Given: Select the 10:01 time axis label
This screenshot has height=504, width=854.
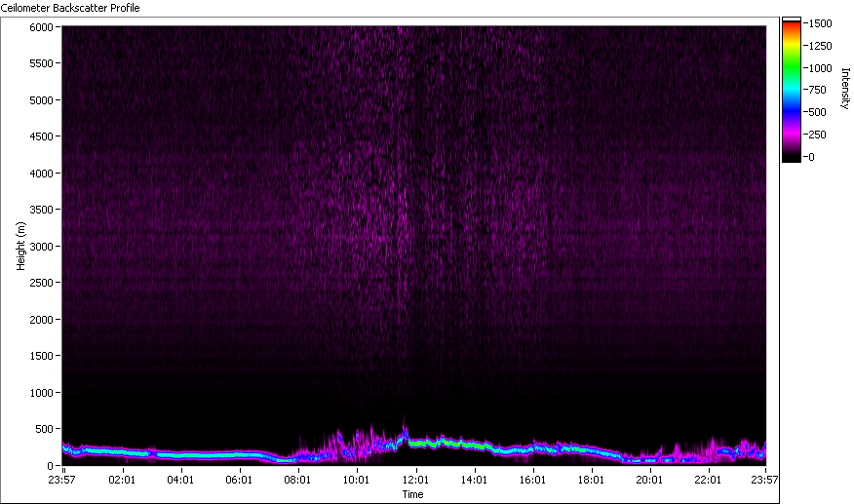Looking at the screenshot, I should pyautogui.click(x=356, y=480).
